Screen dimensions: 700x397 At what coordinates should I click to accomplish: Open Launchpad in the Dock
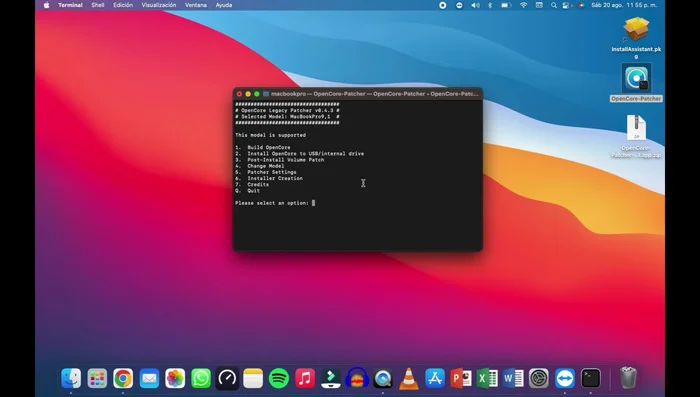pyautogui.click(x=97, y=378)
